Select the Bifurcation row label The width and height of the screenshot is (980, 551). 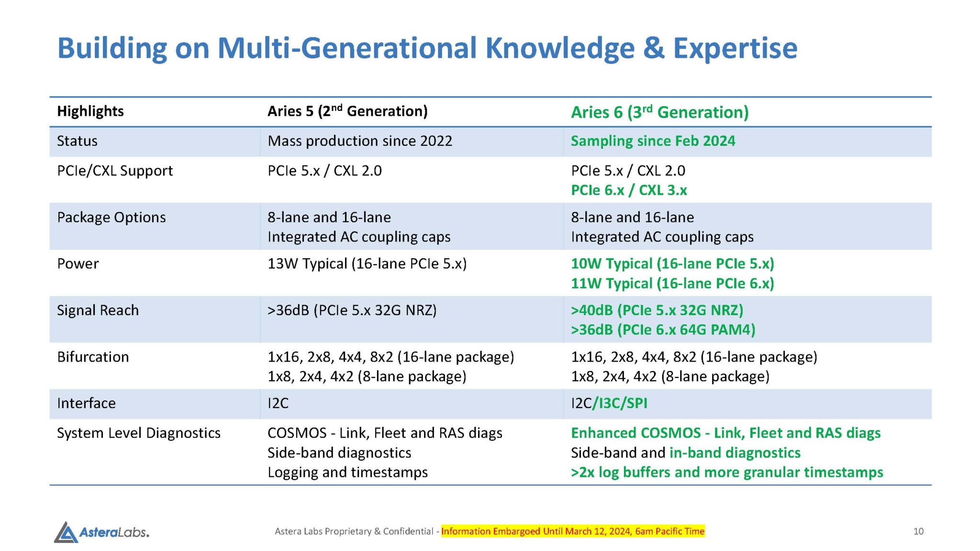93,357
